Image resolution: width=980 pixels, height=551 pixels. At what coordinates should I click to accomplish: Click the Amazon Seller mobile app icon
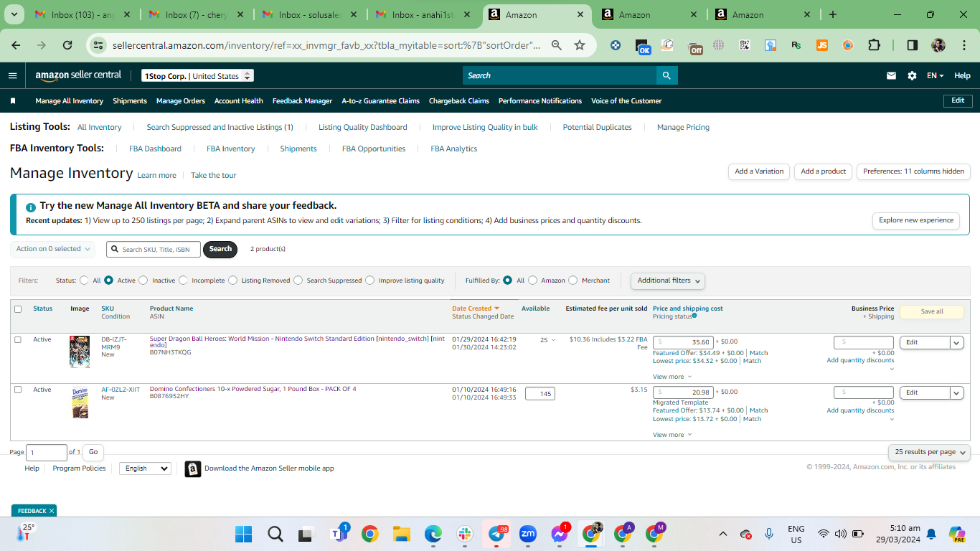coord(192,468)
